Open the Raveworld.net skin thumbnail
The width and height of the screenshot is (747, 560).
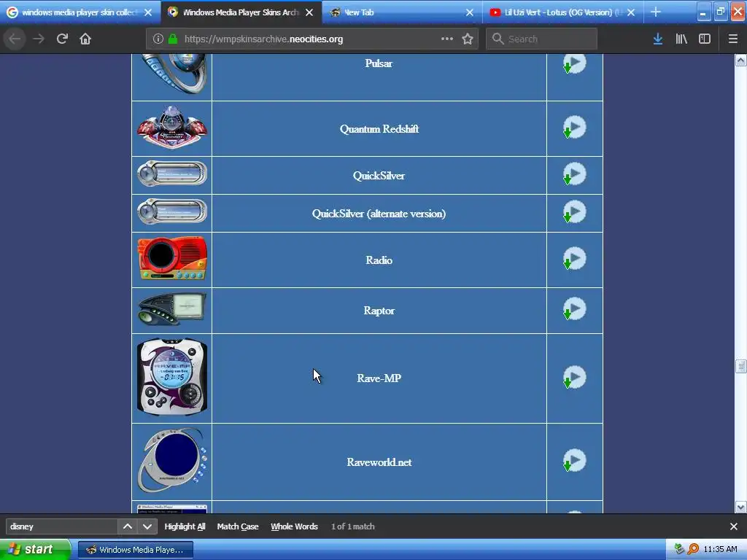tap(172, 460)
